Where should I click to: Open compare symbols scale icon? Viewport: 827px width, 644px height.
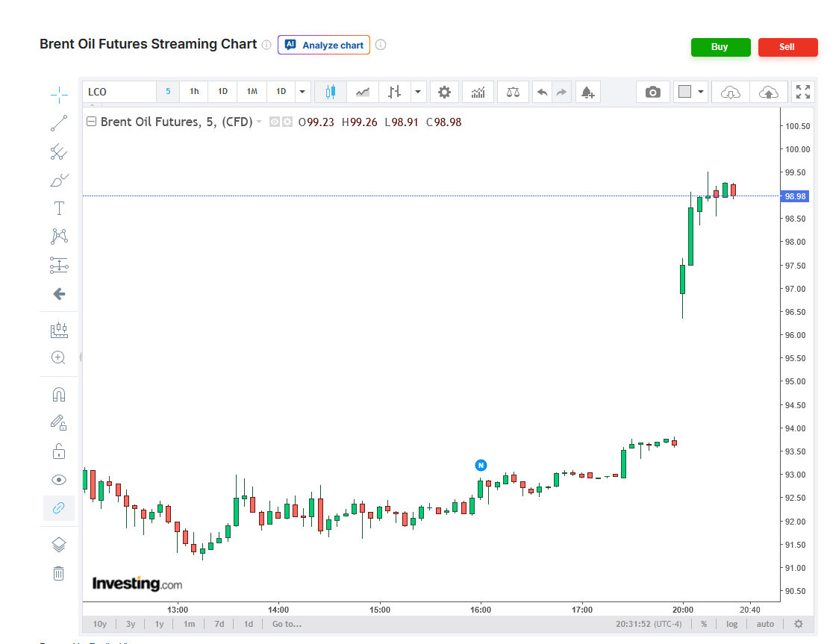[x=514, y=93]
